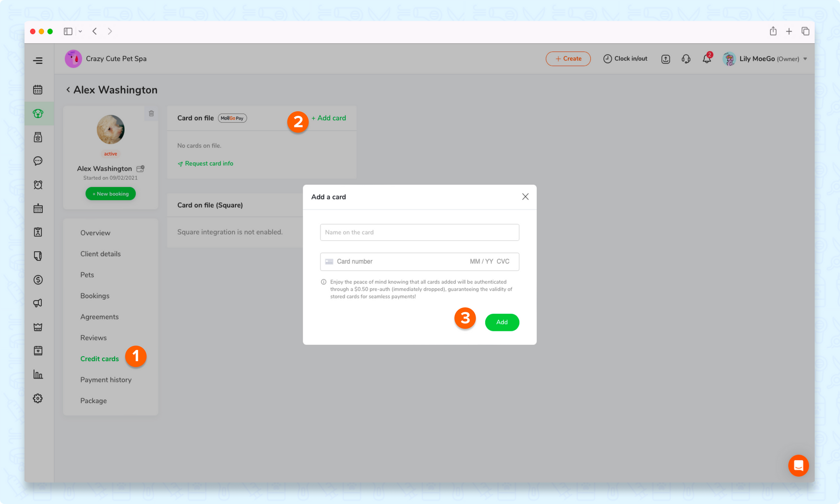Open the megaphone marketing sidebar icon
The height and width of the screenshot is (504, 840).
pyautogui.click(x=38, y=303)
